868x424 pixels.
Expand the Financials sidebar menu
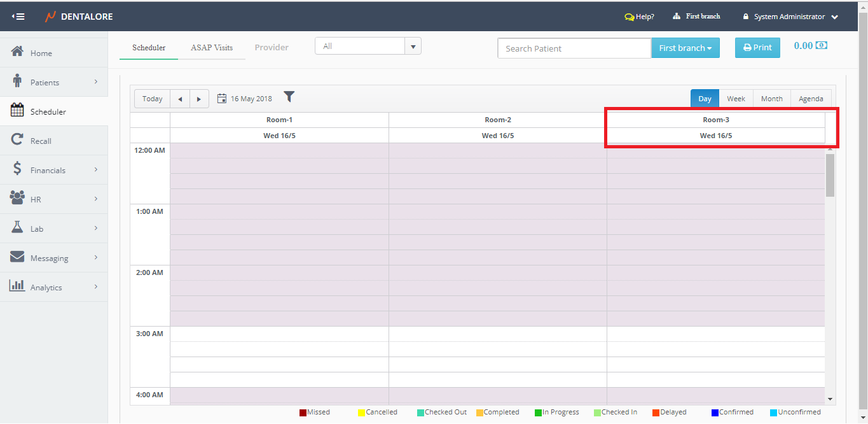[x=54, y=170]
